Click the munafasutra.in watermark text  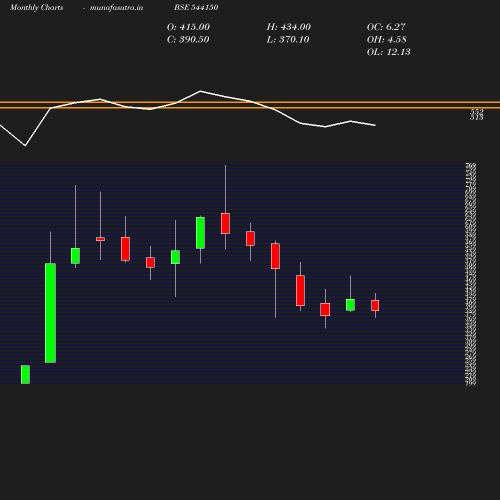[116, 8]
